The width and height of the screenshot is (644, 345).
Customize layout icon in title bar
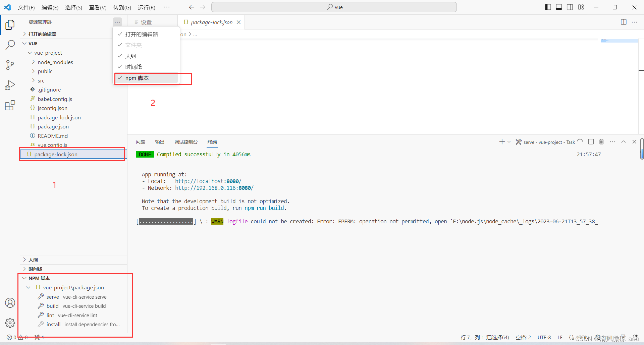click(x=581, y=7)
